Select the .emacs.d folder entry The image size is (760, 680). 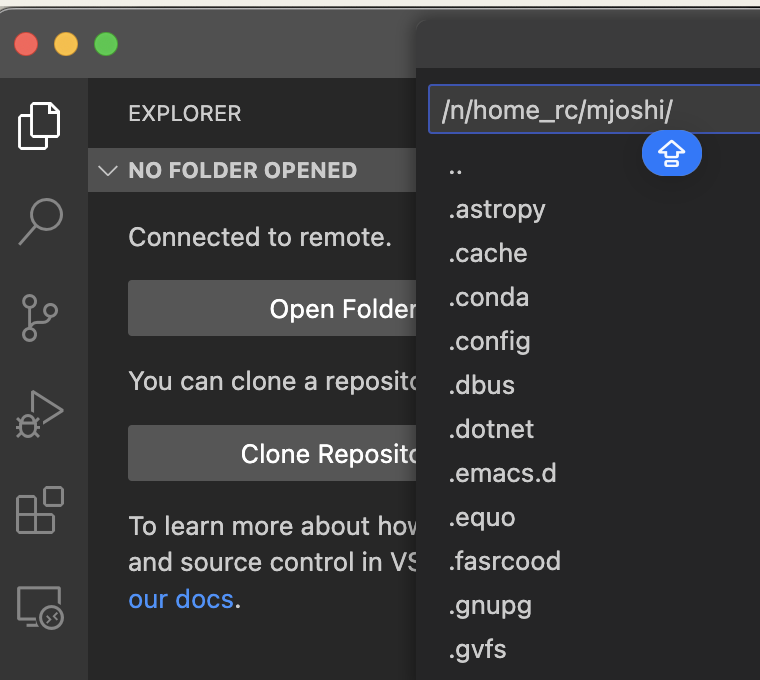point(502,474)
